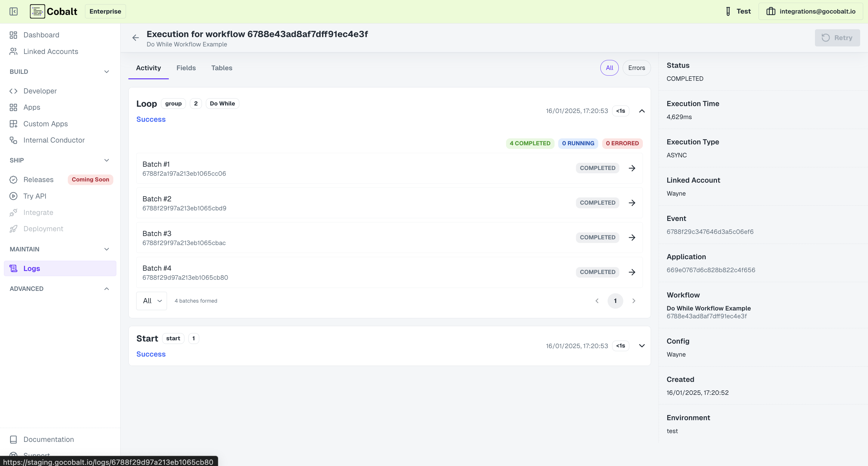Collapse the sidebar using the panel icon

click(14, 11)
